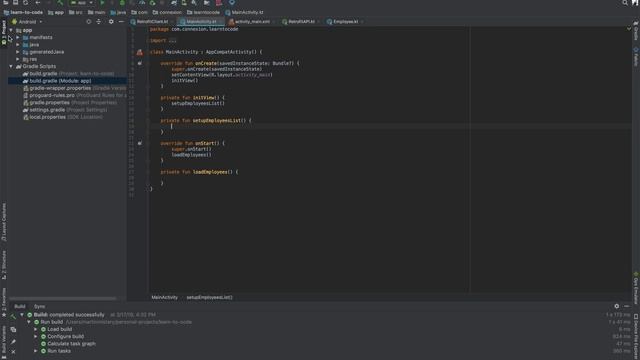Screen dimensions: 640x360
Task: Click the gutter icon beside class MainActivity
Action: pos(140,52)
